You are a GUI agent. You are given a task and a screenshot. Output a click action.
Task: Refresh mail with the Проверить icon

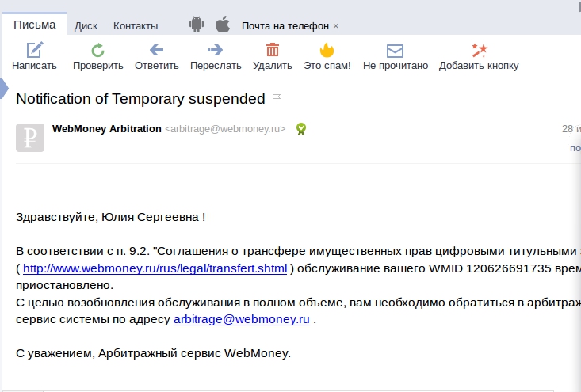coord(97,50)
